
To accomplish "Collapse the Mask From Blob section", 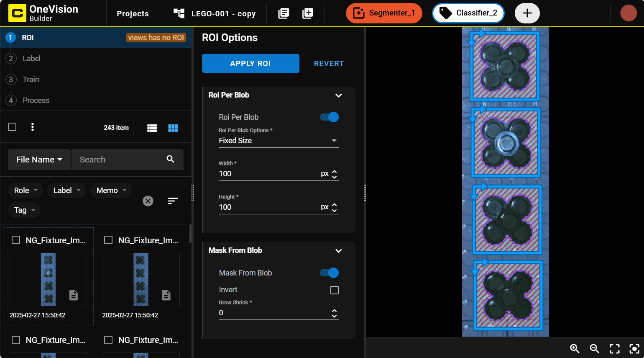I will 339,251.
